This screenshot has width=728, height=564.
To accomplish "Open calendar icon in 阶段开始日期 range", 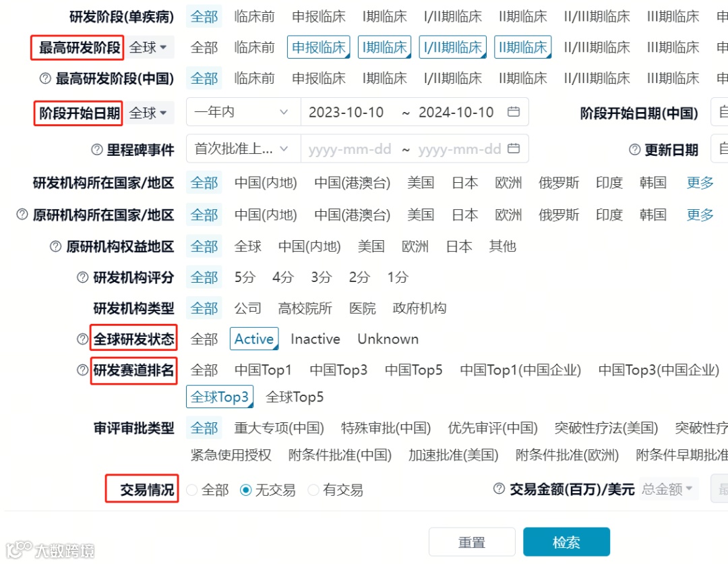I will [513, 111].
